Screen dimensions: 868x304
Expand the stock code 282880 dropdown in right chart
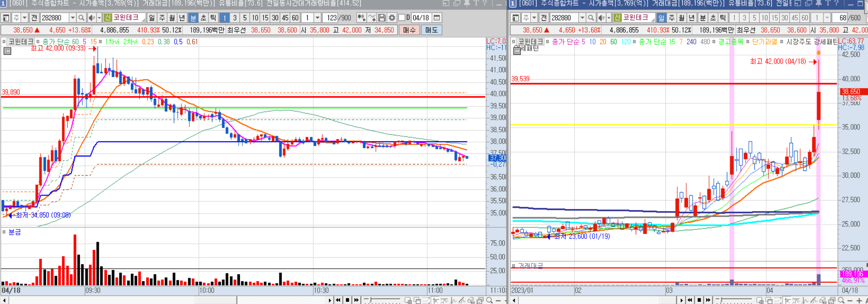click(582, 18)
